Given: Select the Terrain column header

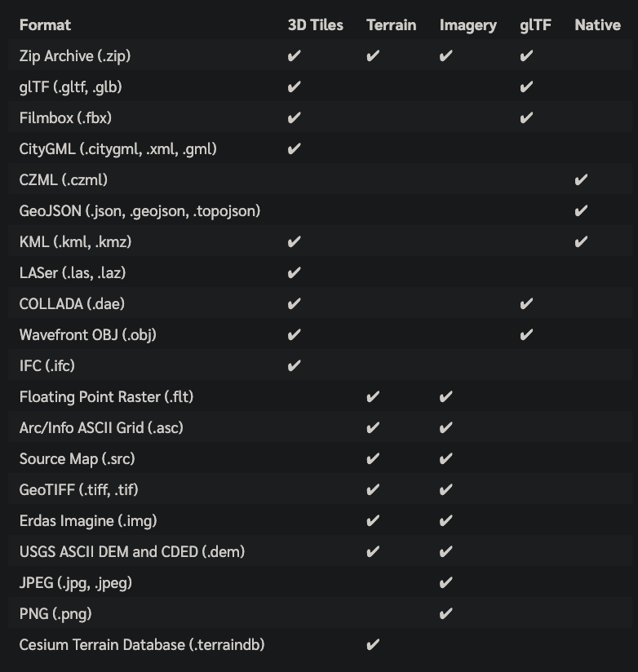Looking at the screenshot, I should click(392, 24).
